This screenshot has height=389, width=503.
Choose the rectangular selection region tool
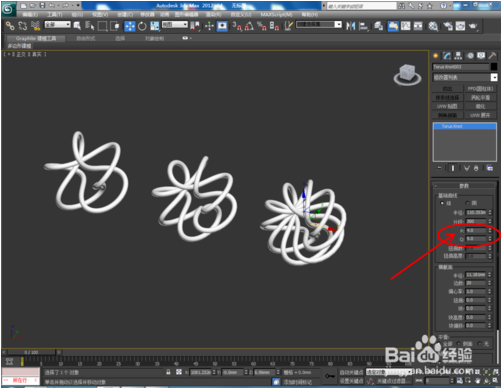102,26
